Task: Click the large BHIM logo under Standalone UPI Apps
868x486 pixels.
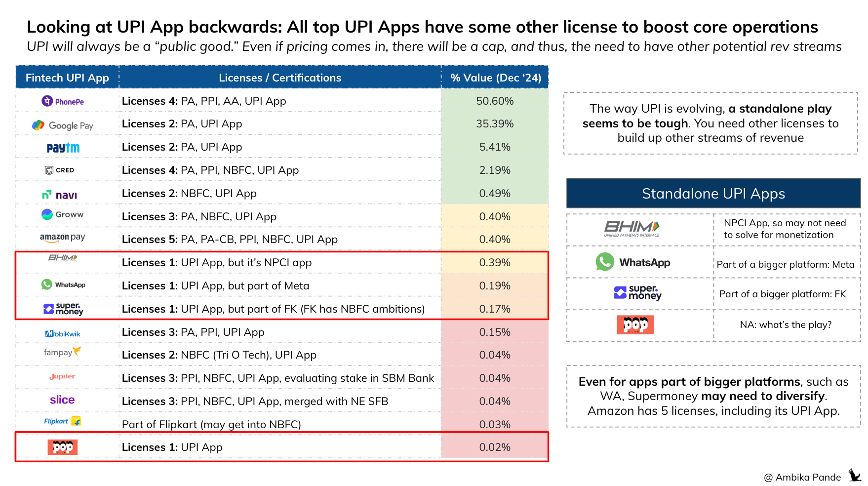Action: click(x=632, y=229)
